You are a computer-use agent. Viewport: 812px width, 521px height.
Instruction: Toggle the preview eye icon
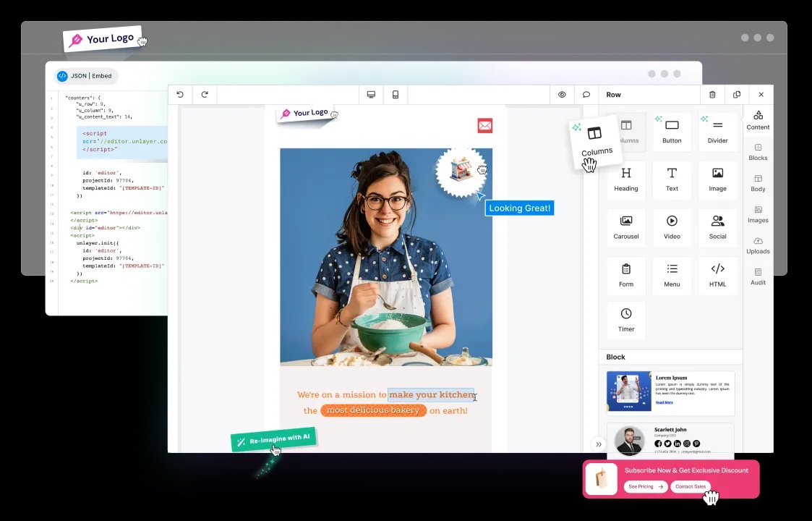[x=562, y=95]
